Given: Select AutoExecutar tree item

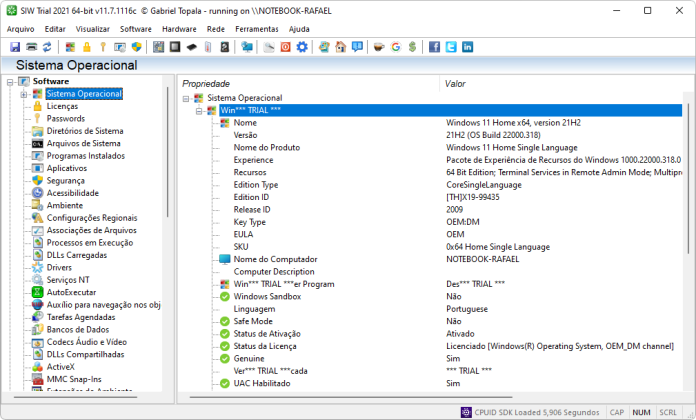Looking at the screenshot, I should coord(71,293).
